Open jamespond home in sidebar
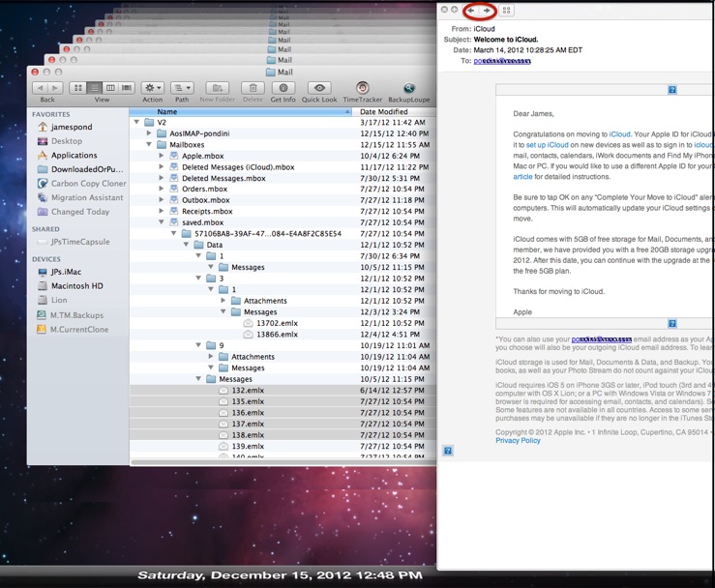The width and height of the screenshot is (715, 588). pos(72,127)
